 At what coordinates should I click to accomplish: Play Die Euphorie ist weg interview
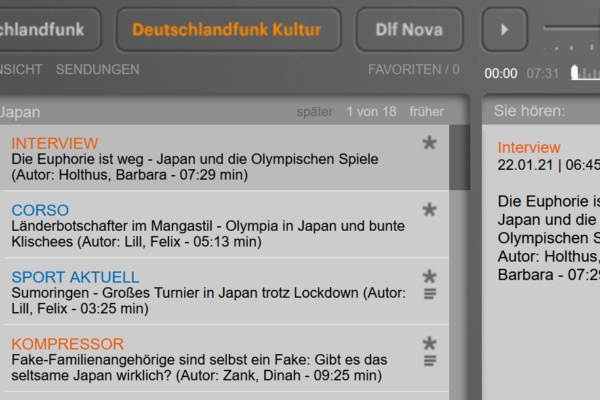click(x=195, y=167)
